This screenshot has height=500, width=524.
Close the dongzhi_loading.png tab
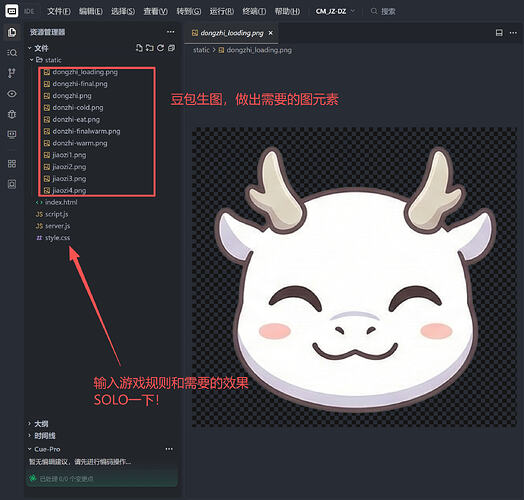(271, 33)
